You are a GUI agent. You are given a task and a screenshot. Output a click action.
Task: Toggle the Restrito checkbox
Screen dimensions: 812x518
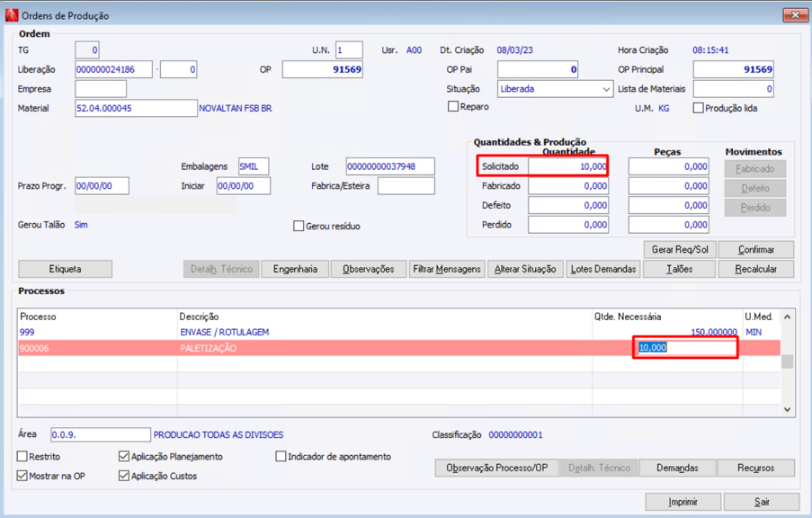click(x=22, y=456)
